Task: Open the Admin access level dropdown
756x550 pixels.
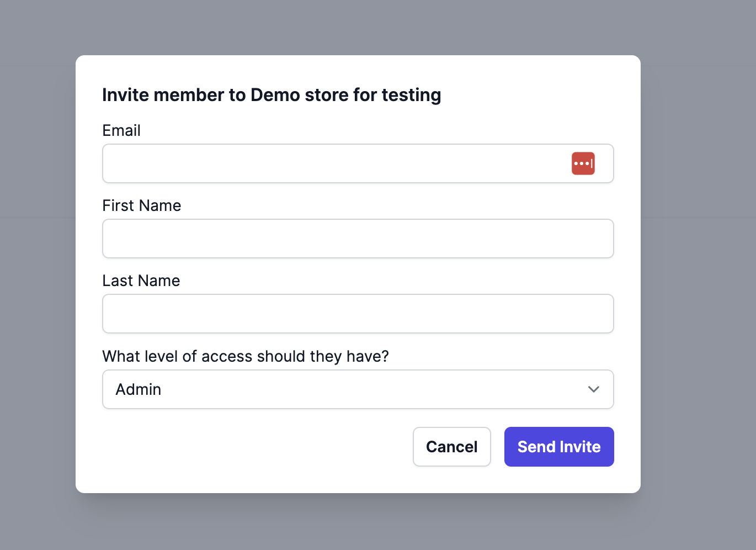Action: [x=358, y=389]
